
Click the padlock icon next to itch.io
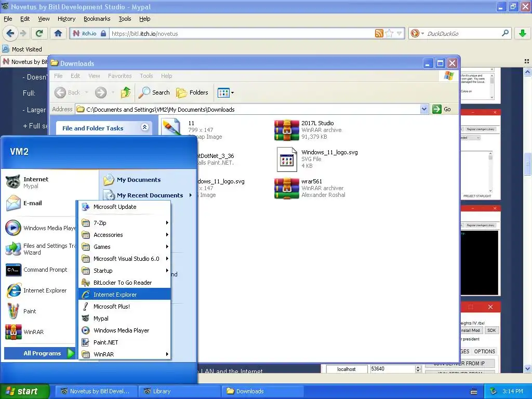tap(103, 33)
